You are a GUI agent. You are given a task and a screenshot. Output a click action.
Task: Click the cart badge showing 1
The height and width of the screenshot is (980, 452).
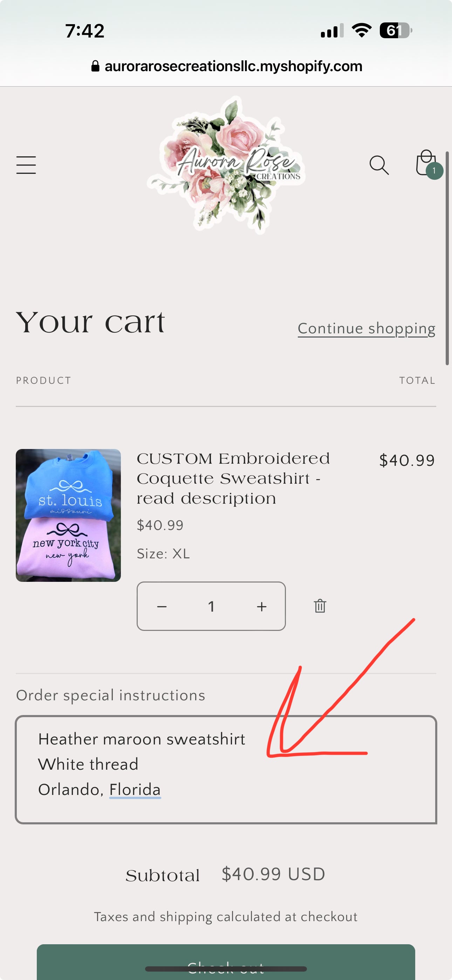tap(434, 171)
